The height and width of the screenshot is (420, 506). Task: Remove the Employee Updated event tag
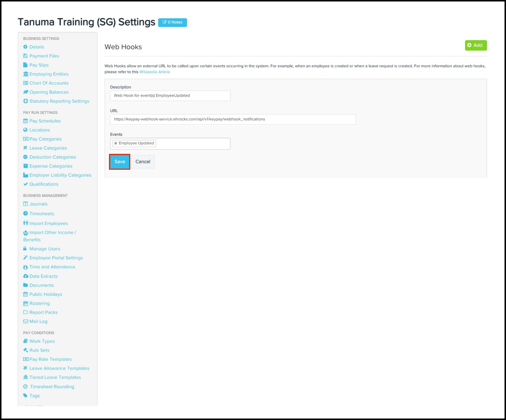[x=116, y=143]
